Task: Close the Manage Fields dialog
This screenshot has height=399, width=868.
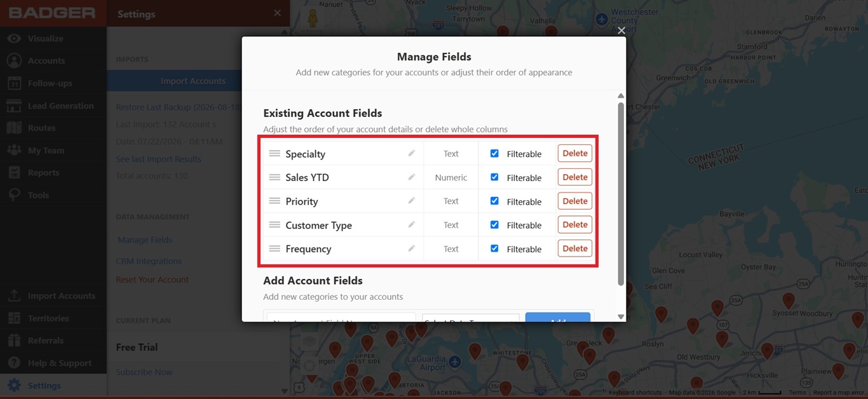Action: click(x=621, y=30)
